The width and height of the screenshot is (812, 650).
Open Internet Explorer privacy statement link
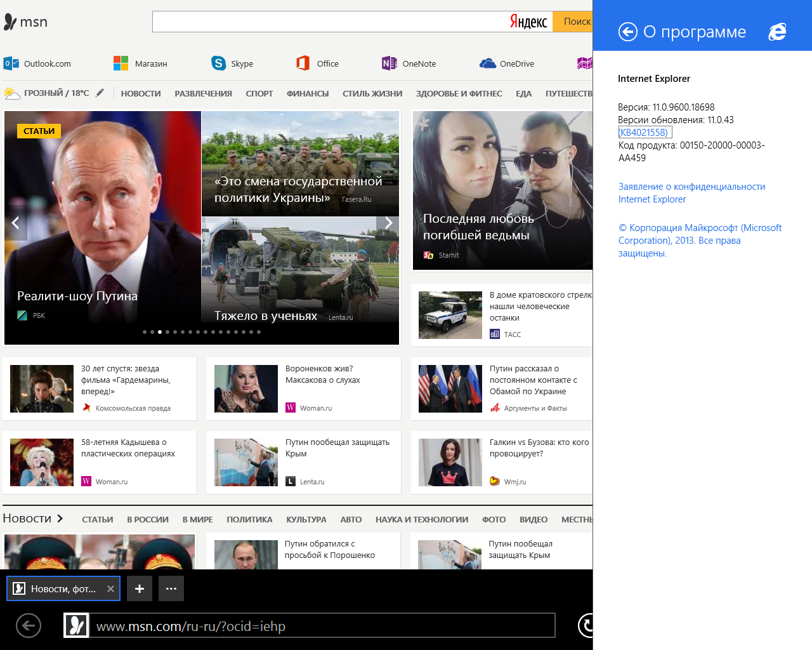click(x=691, y=193)
